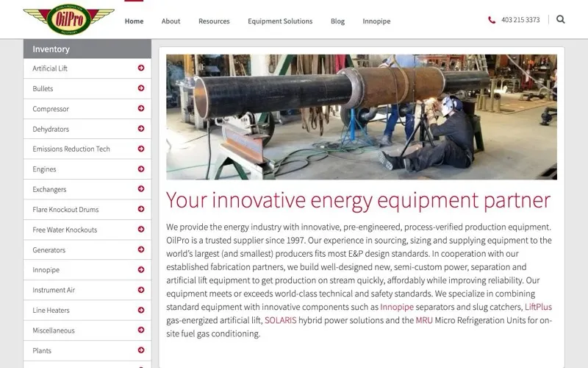Open the search magnifier icon

[x=561, y=19]
